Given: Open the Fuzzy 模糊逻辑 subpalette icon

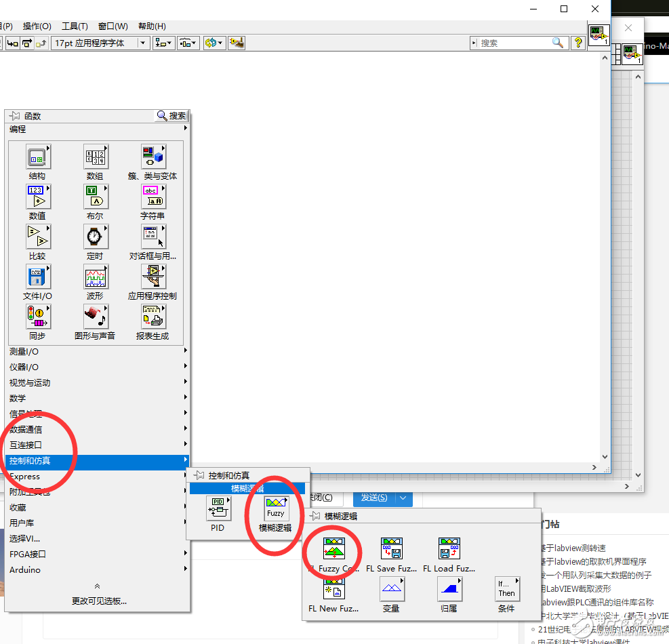Looking at the screenshot, I should (276, 508).
